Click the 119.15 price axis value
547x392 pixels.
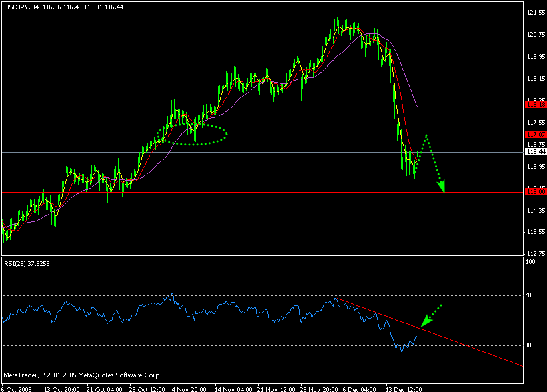coord(536,79)
